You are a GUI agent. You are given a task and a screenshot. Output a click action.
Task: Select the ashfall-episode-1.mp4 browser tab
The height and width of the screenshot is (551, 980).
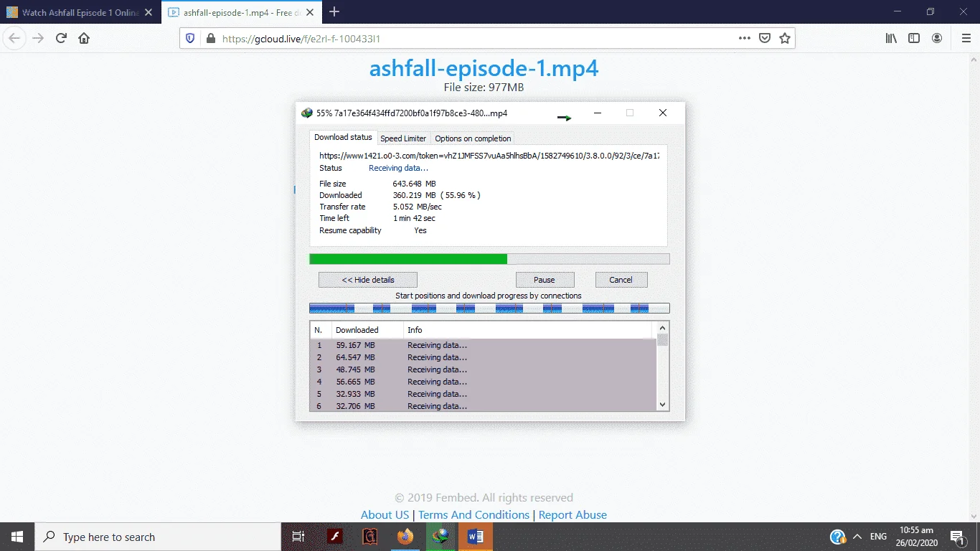coord(240,12)
